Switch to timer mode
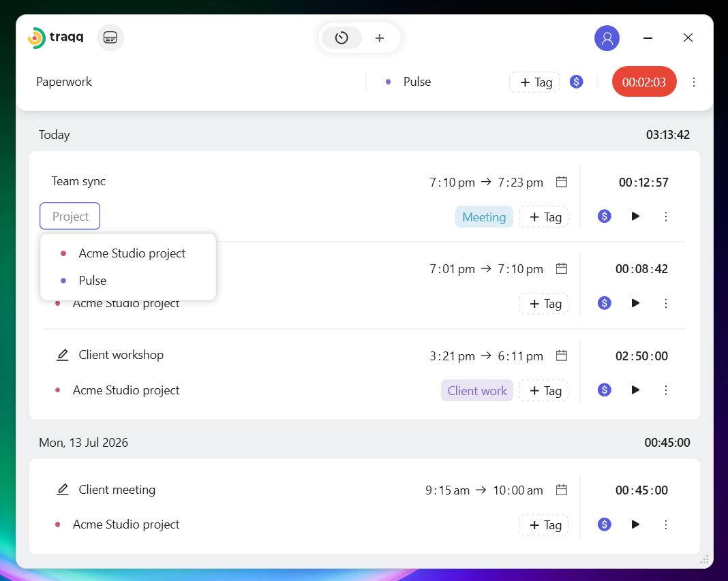This screenshot has width=728, height=581. pos(342,37)
